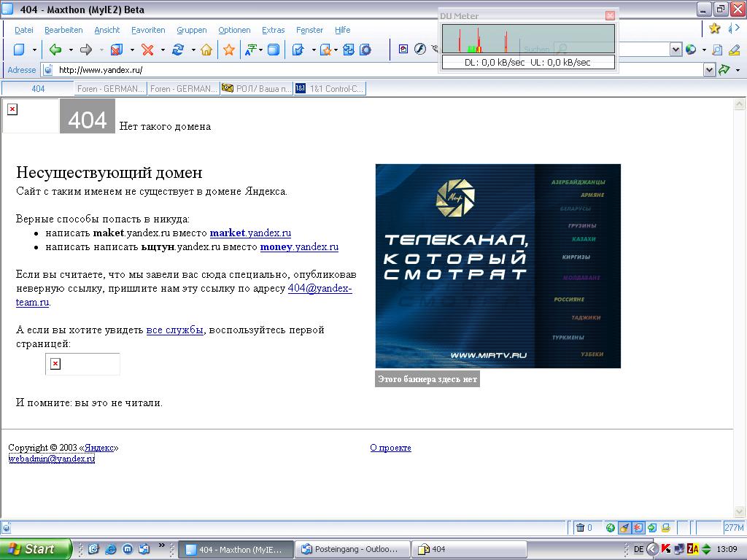Viewport: 747px width, 560px height.
Task: Switch to the РОЛ/ Ваша tab
Action: coord(257,88)
